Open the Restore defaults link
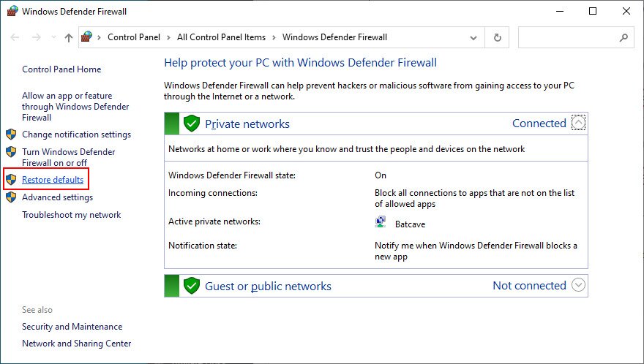 coord(53,180)
